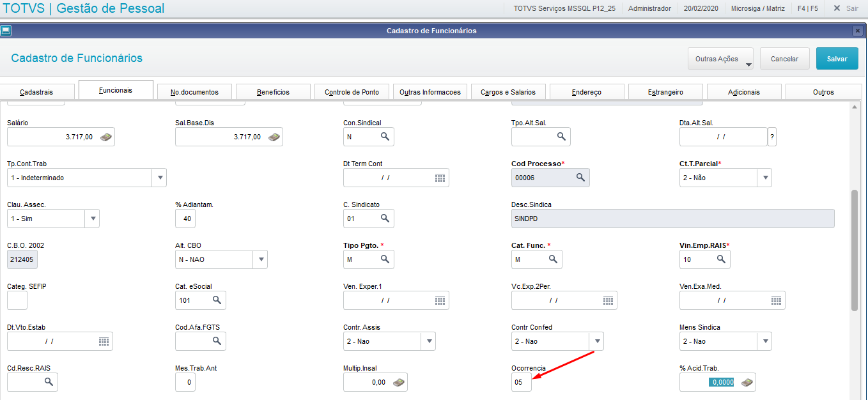Open calendar for Dt Term Cont
Image resolution: width=868 pixels, height=400 pixels.
440,178
